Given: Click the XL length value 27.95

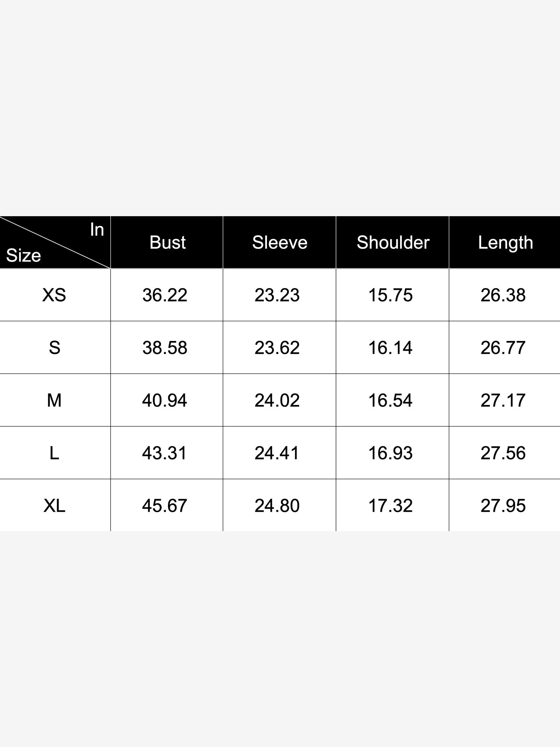Looking at the screenshot, I should 503,506.
